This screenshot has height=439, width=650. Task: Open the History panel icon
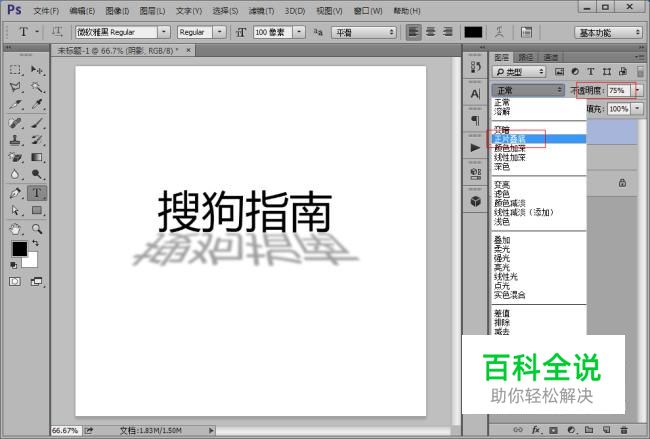[x=475, y=67]
